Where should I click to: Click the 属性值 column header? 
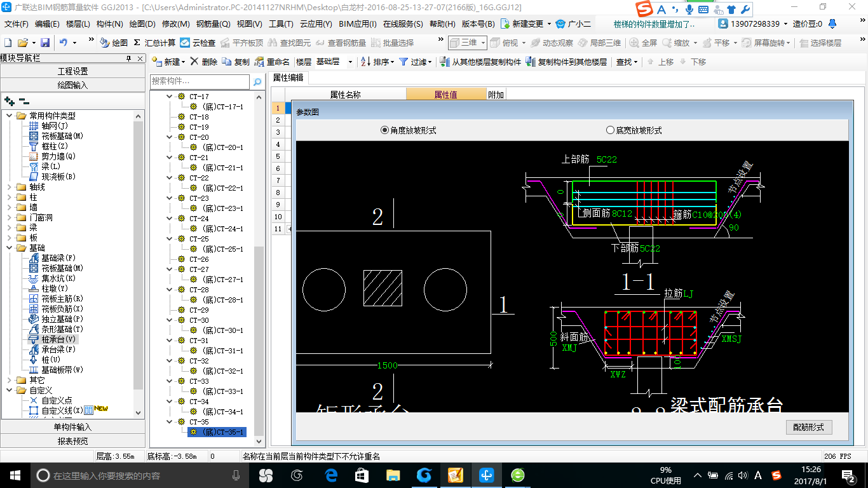click(x=446, y=95)
